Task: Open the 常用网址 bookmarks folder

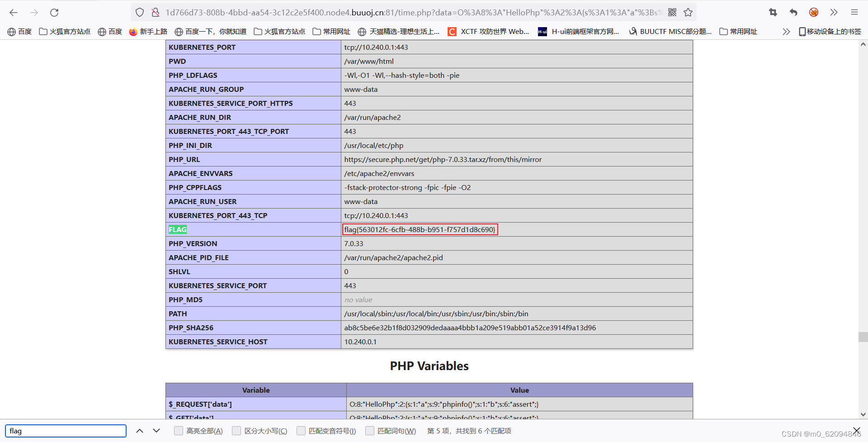Action: point(332,31)
